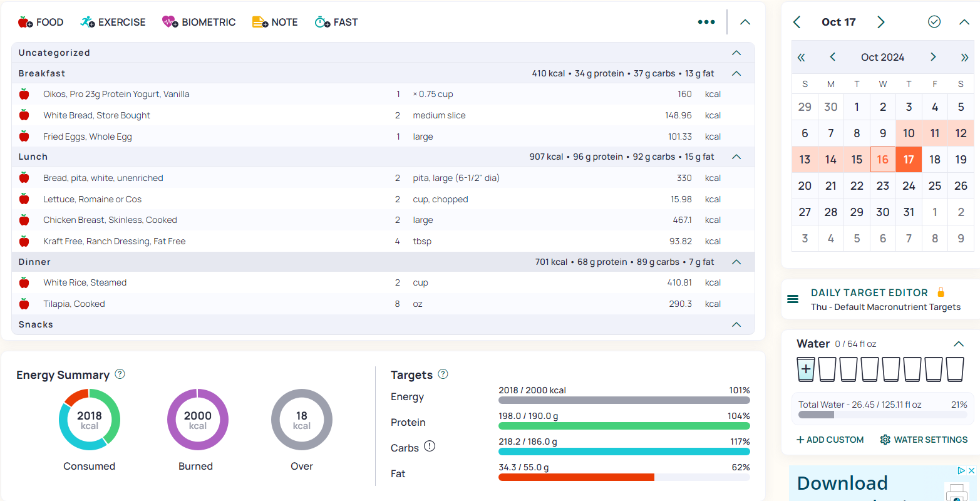Go to previous month in calendar
980x501 pixels.
832,57
